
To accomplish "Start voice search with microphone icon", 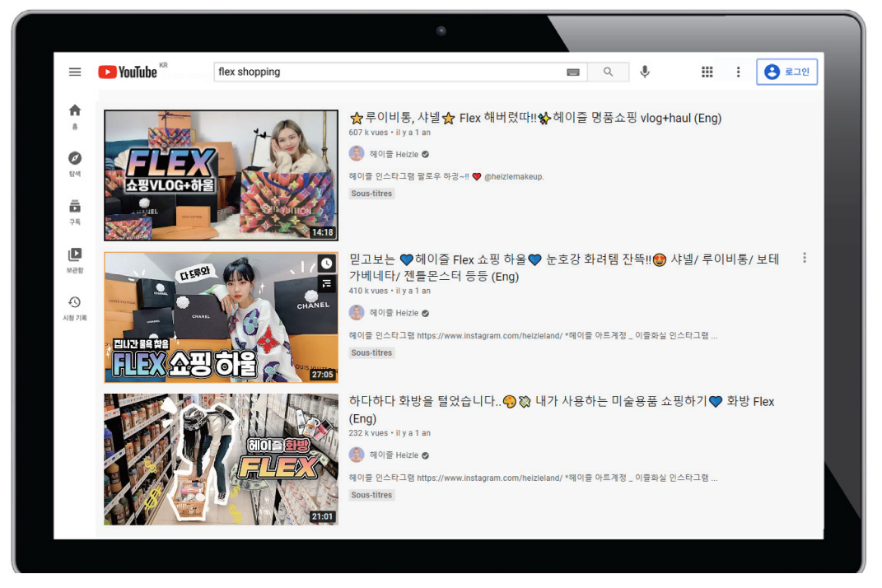I will coord(645,72).
